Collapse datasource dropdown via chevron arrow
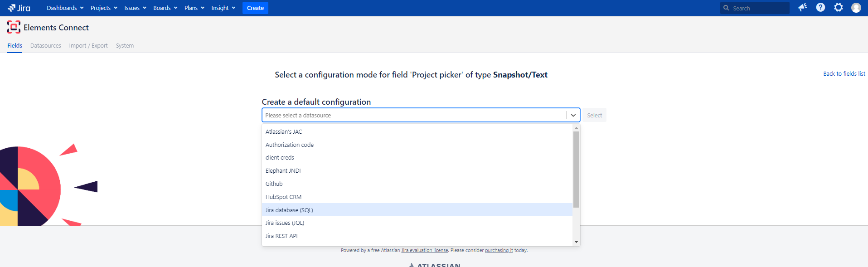The width and height of the screenshot is (868, 267). tap(573, 115)
